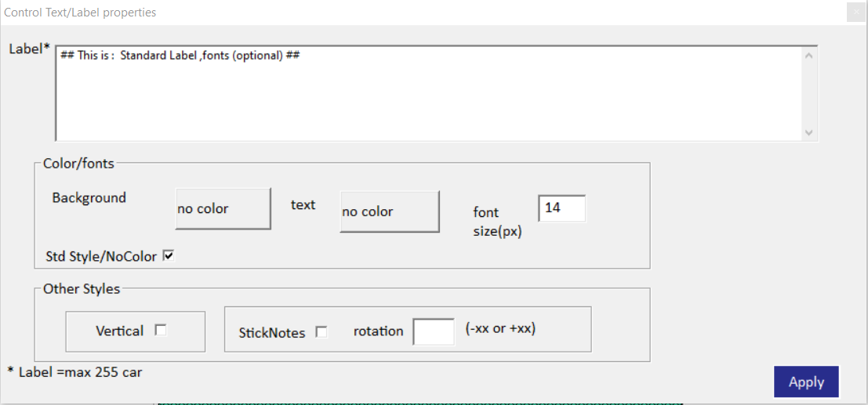Focus the font size input field
Viewport: 868px width, 405px height.
click(x=562, y=208)
